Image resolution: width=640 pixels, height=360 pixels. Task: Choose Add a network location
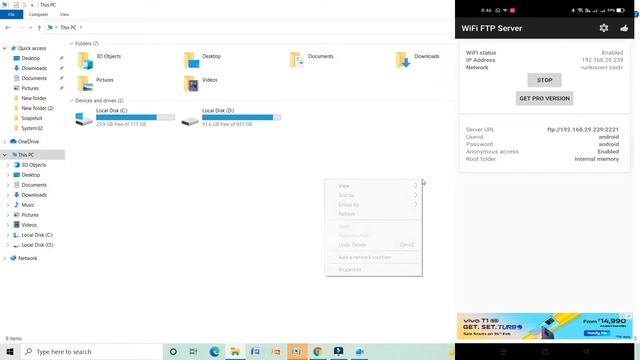click(x=373, y=257)
